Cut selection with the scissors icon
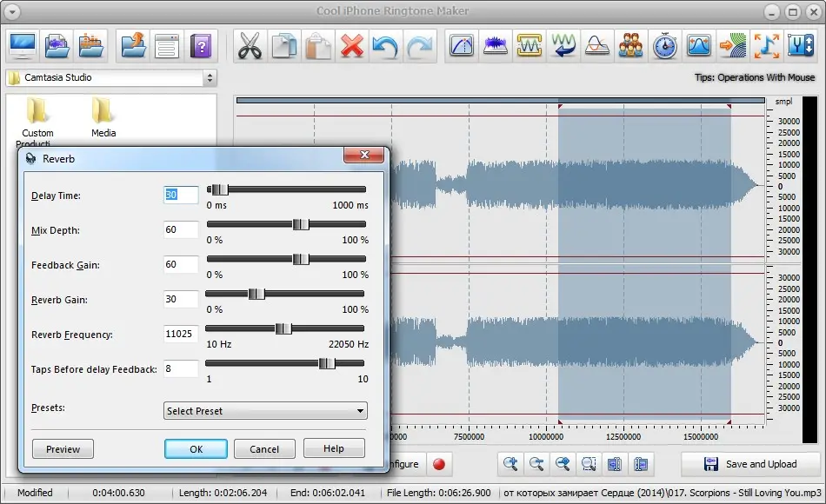Image resolution: width=826 pixels, height=504 pixels. tap(250, 46)
